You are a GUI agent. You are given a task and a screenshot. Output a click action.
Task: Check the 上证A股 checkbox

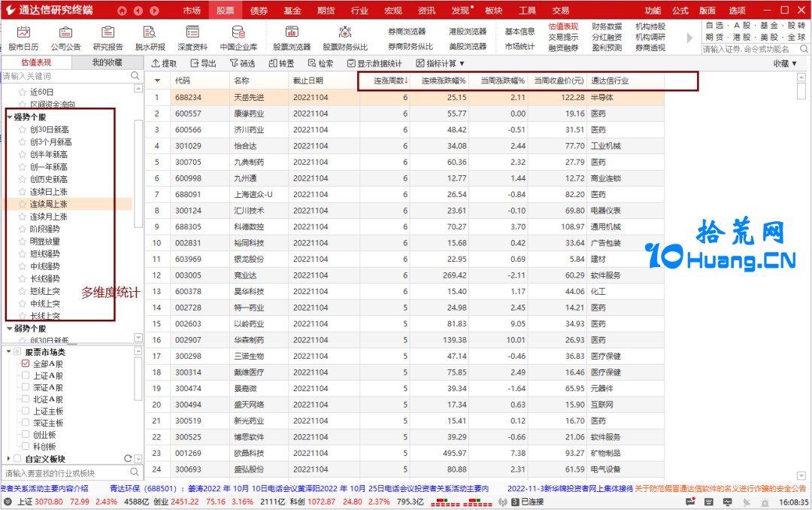click(26, 375)
